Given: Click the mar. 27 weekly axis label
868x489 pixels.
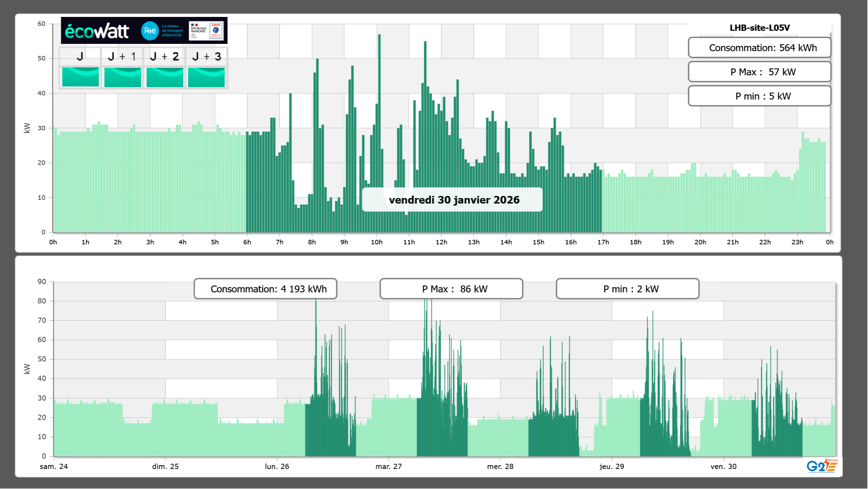Looking at the screenshot, I should coord(389,467).
